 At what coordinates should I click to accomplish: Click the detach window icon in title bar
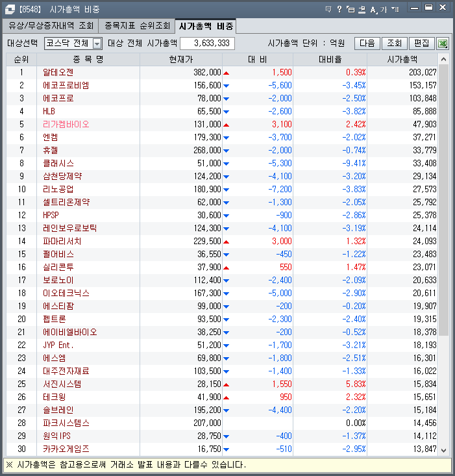coord(350,9)
